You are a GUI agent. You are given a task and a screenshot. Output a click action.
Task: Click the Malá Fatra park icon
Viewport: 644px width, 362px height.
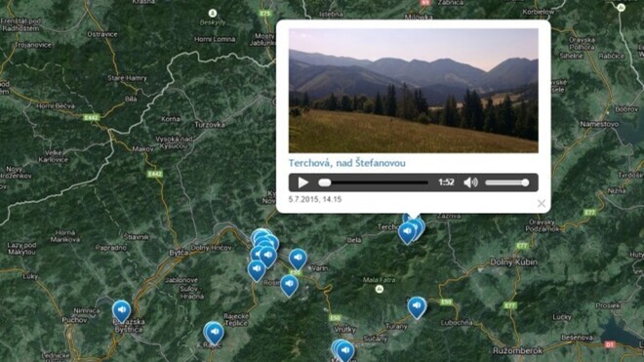point(380,289)
